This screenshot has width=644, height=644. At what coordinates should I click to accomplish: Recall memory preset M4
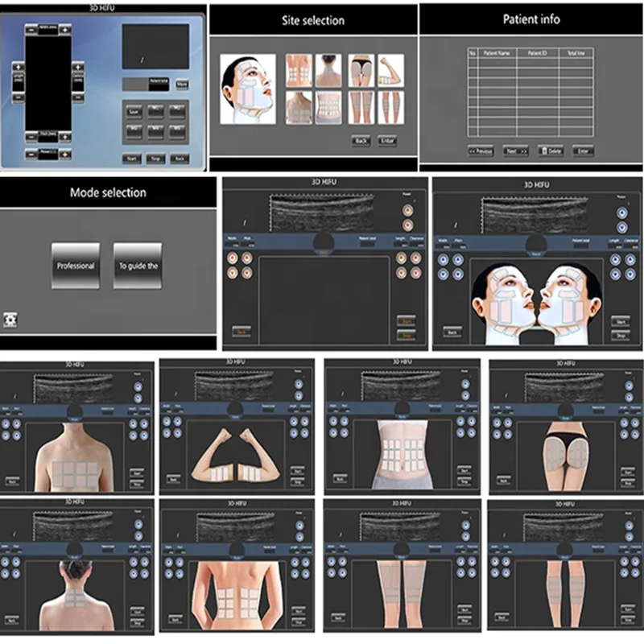[x=155, y=132]
